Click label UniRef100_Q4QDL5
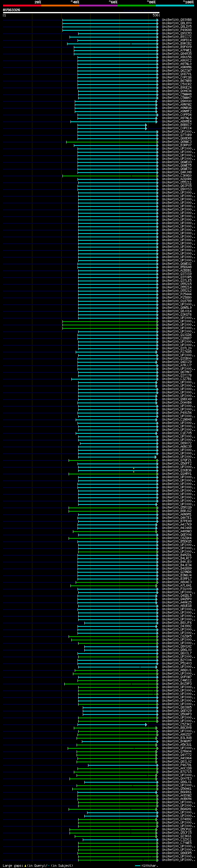 pyautogui.click(x=176, y=596)
